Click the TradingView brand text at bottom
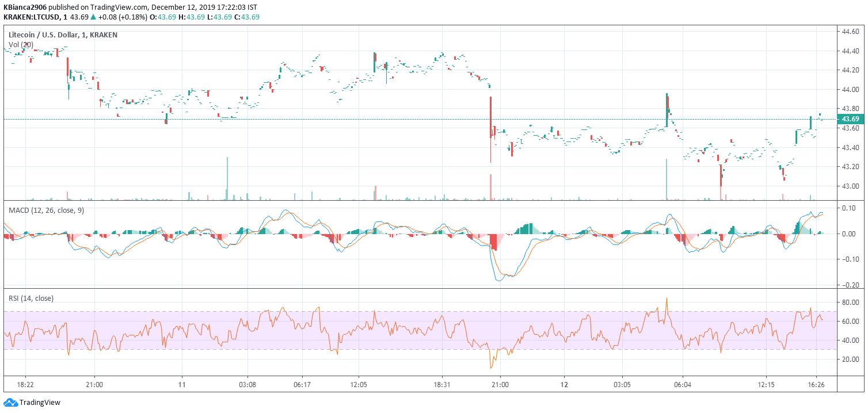 point(40,403)
